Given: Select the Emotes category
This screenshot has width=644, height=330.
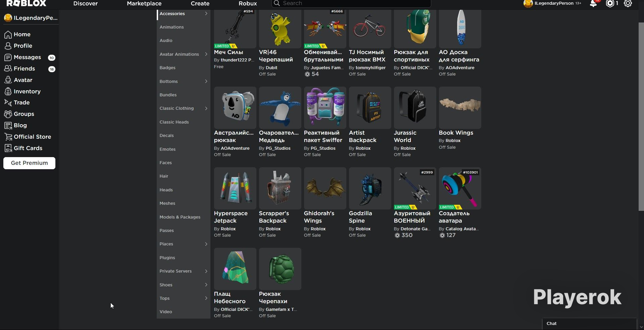Looking at the screenshot, I should (x=167, y=149).
